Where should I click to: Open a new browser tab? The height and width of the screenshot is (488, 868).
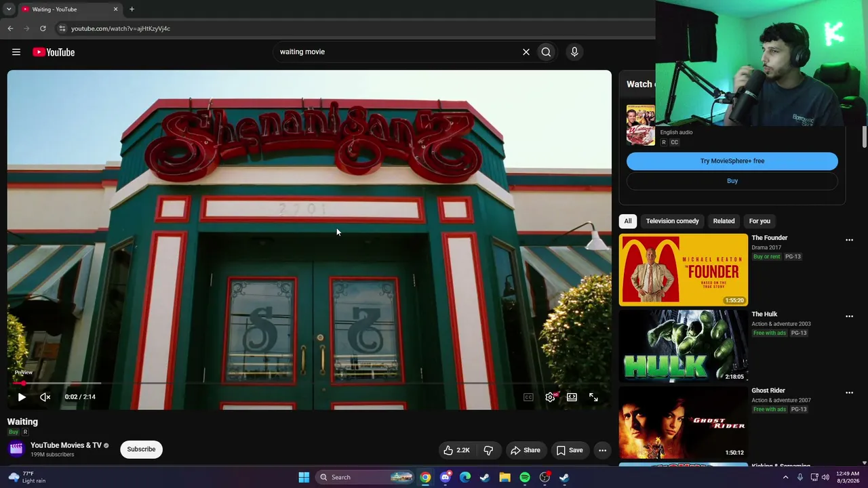(132, 9)
